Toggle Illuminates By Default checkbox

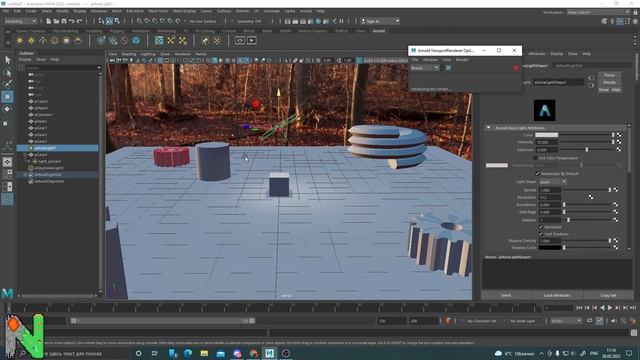point(538,173)
